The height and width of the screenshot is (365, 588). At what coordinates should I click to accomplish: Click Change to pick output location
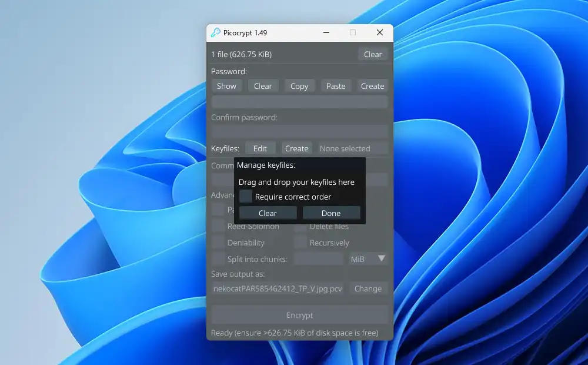point(368,288)
